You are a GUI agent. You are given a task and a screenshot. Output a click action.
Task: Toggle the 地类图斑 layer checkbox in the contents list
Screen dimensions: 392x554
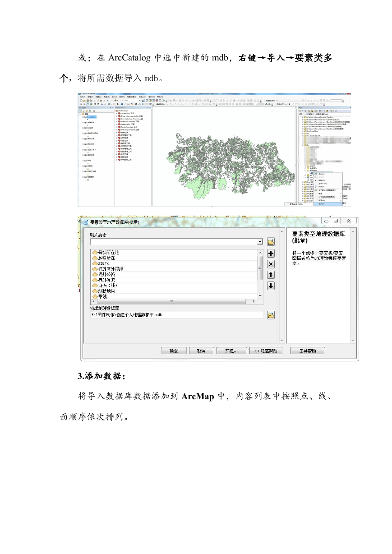pos(85,177)
